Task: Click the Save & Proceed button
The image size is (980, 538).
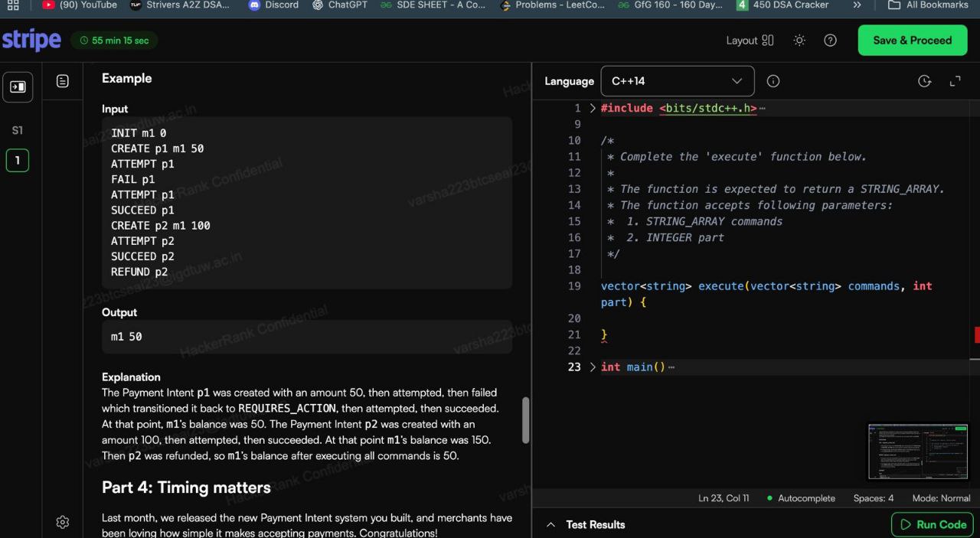Action: (912, 41)
